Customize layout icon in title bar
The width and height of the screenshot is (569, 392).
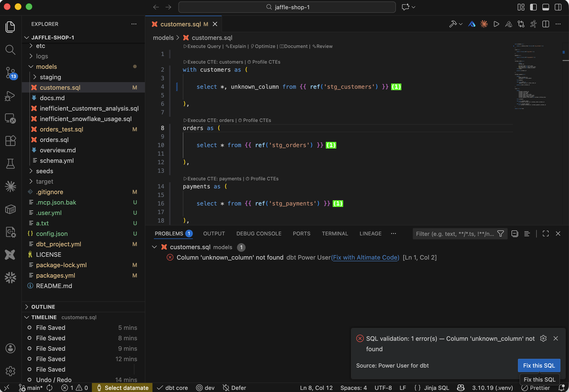(521, 7)
